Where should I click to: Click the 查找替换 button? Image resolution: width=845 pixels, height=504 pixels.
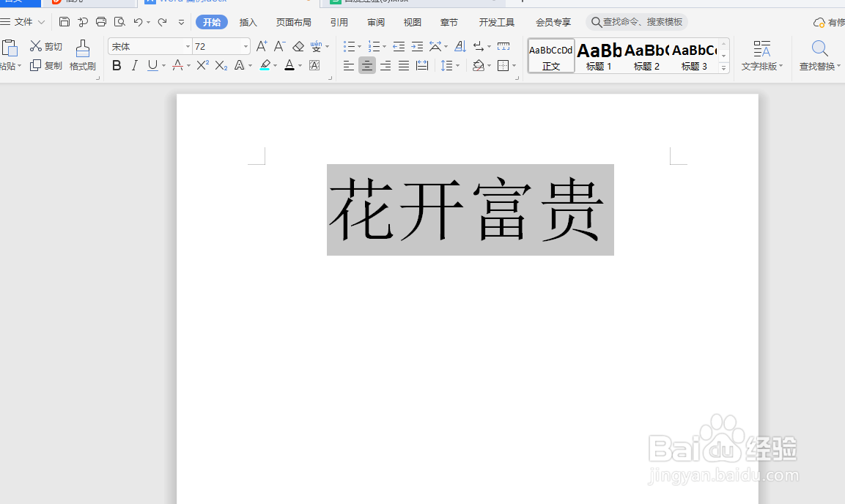[x=819, y=56]
